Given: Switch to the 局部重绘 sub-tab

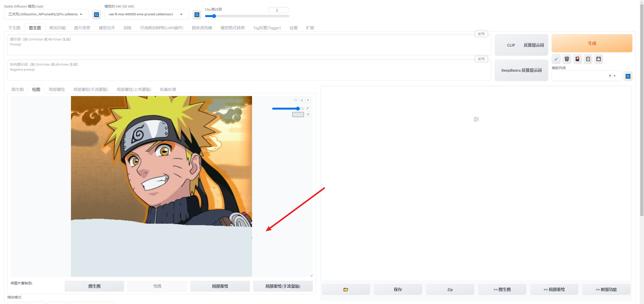Looking at the screenshot, I should (57, 90).
